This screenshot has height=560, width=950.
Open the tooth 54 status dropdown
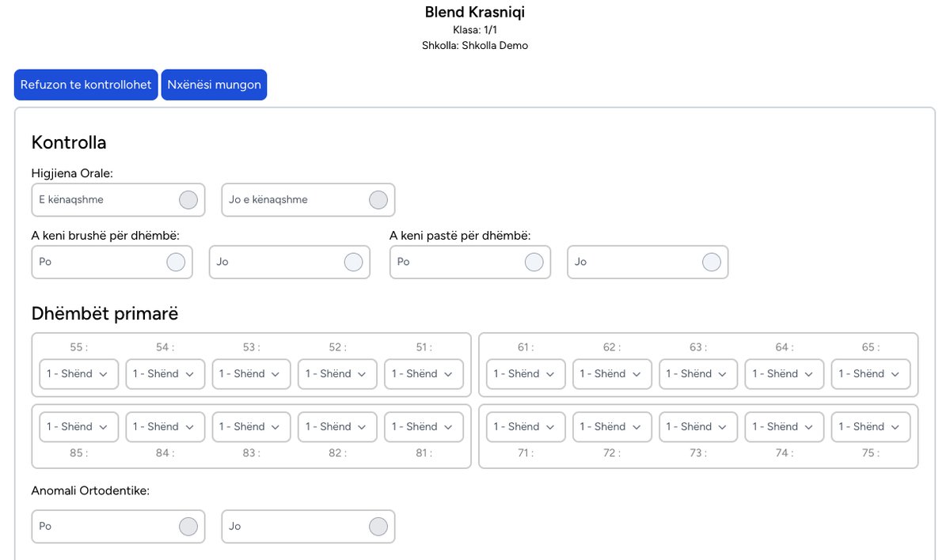pyautogui.click(x=165, y=374)
